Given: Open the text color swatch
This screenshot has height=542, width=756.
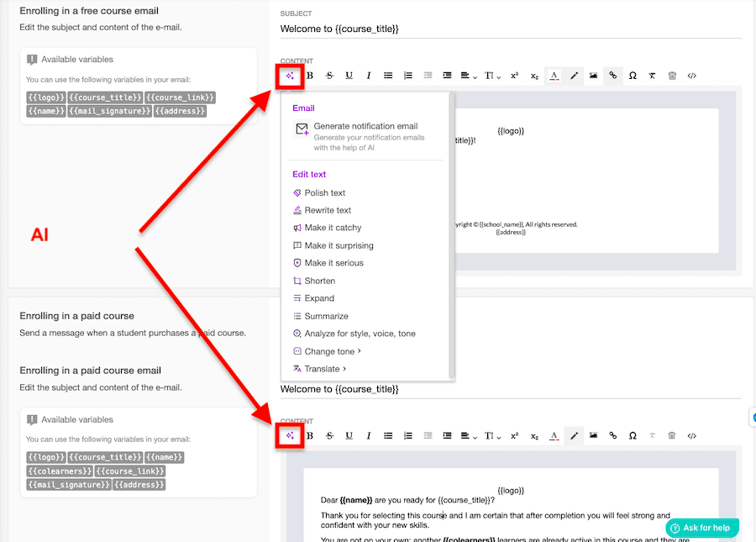Looking at the screenshot, I should tap(554, 75).
